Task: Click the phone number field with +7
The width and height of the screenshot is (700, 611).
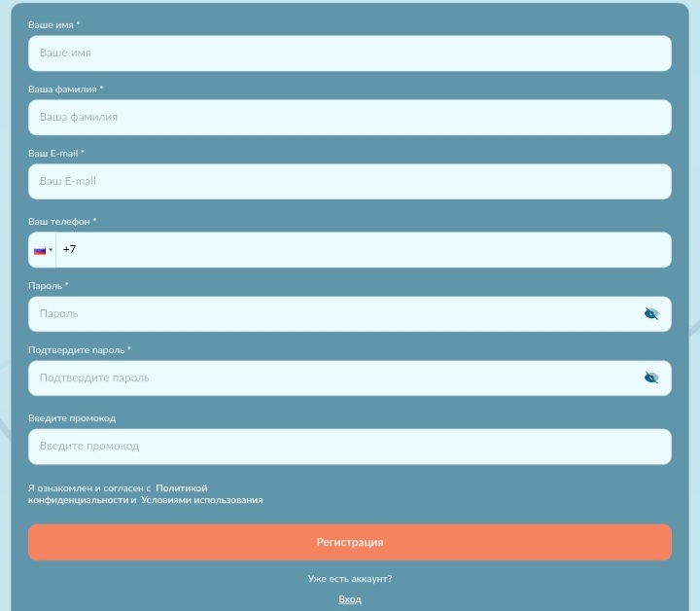Action: [360, 250]
